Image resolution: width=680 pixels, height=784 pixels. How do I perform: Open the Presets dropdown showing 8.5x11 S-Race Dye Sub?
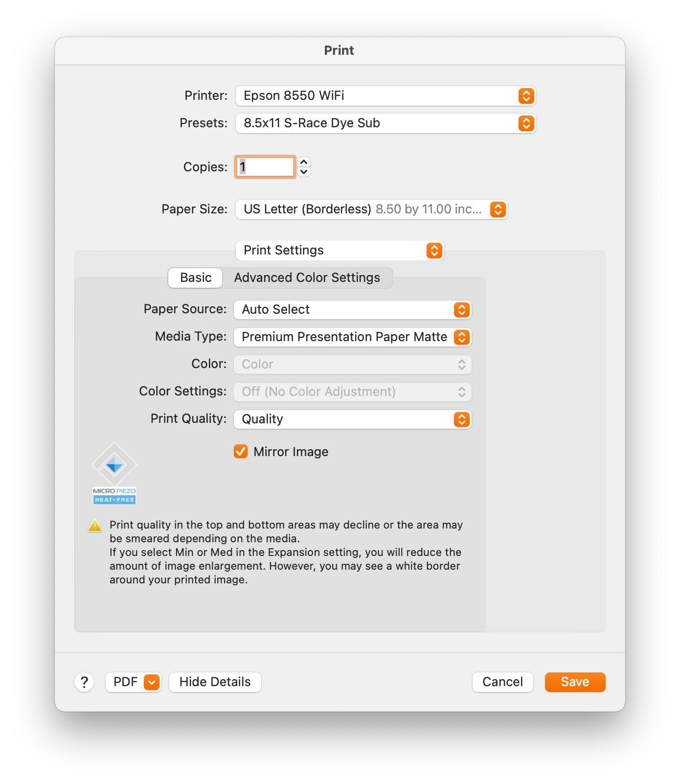pyautogui.click(x=385, y=123)
